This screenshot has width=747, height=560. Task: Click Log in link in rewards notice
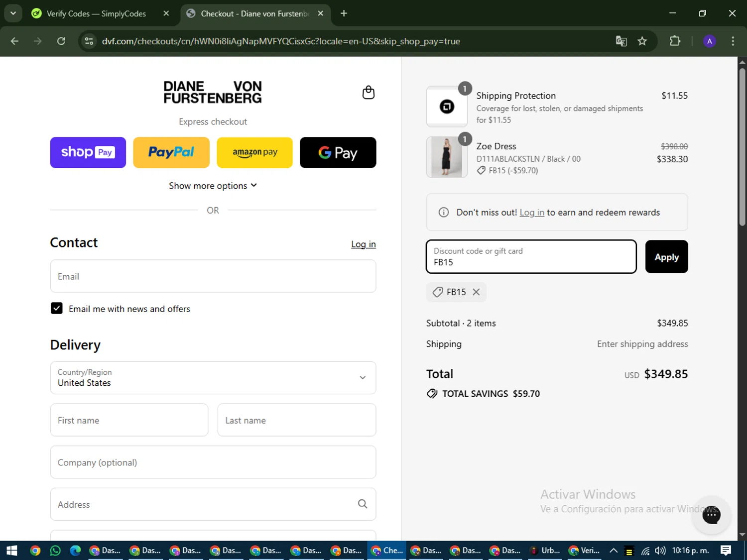[x=532, y=213]
